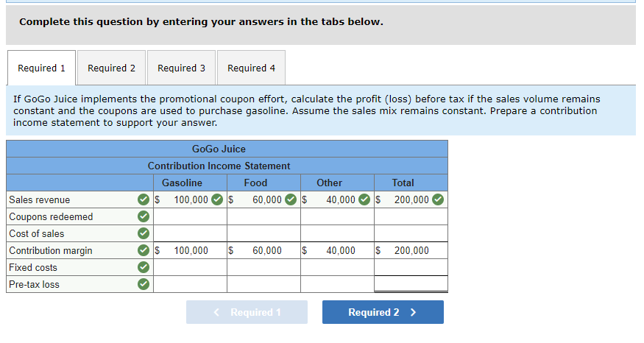Click Other sales revenue value 40,000

341,199
